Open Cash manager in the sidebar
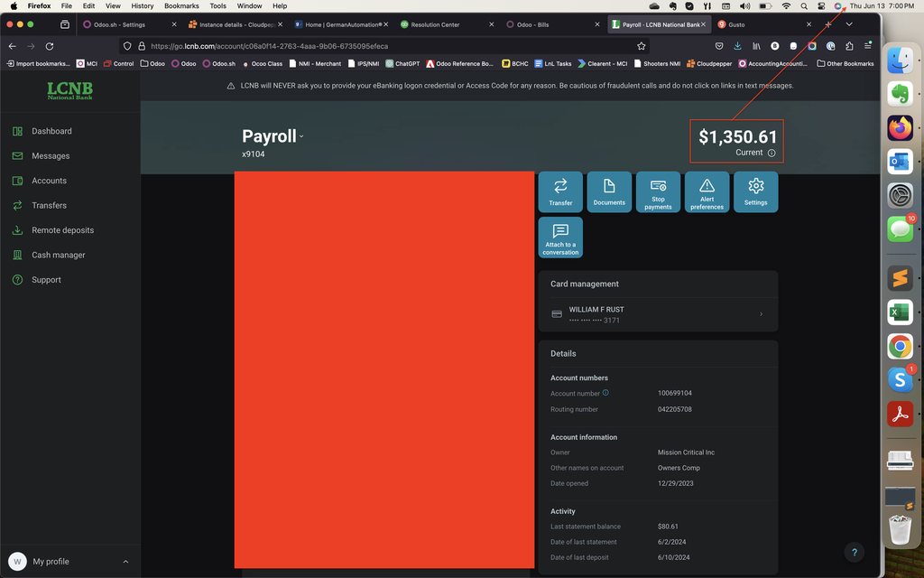Screen dimensions: 924x578 (58, 255)
